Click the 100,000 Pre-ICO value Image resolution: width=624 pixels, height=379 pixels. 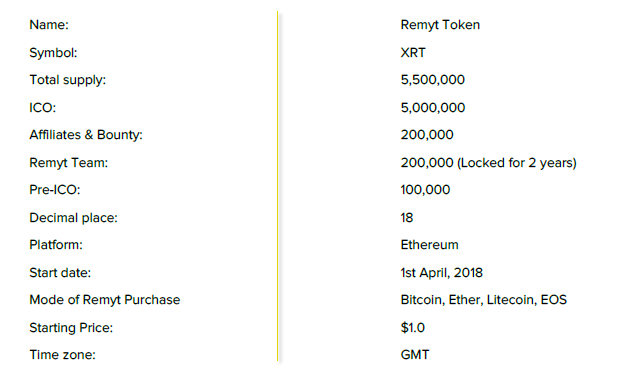(x=425, y=190)
